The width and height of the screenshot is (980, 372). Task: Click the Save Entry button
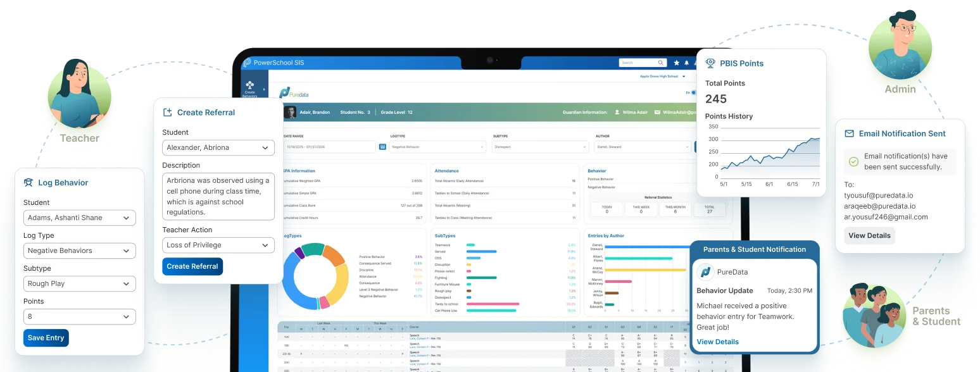click(x=46, y=338)
